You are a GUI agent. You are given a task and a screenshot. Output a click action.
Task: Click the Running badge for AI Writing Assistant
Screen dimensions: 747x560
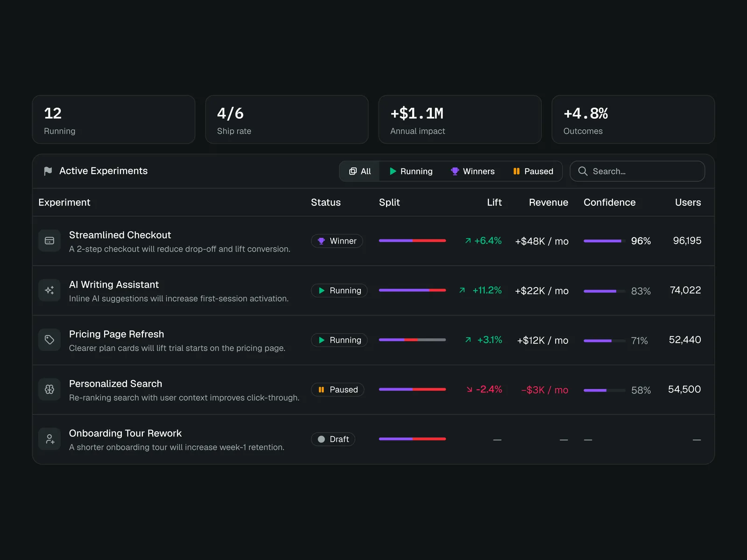point(339,290)
